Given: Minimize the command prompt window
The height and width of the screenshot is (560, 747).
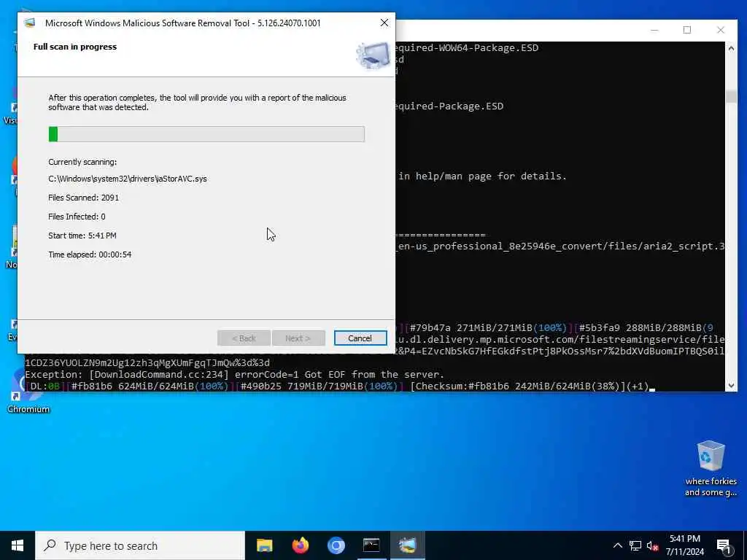Looking at the screenshot, I should click(654, 30).
